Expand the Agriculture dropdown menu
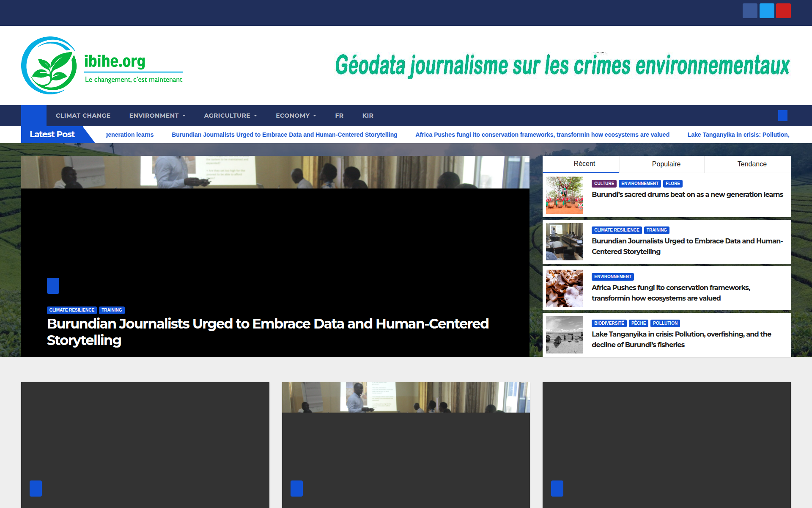Viewport: 812px width, 508px height. [230, 116]
